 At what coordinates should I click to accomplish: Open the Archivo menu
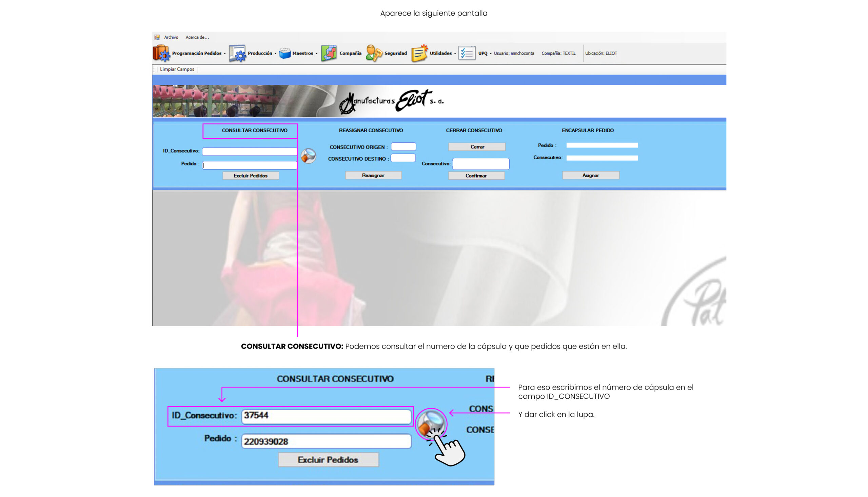tap(171, 37)
